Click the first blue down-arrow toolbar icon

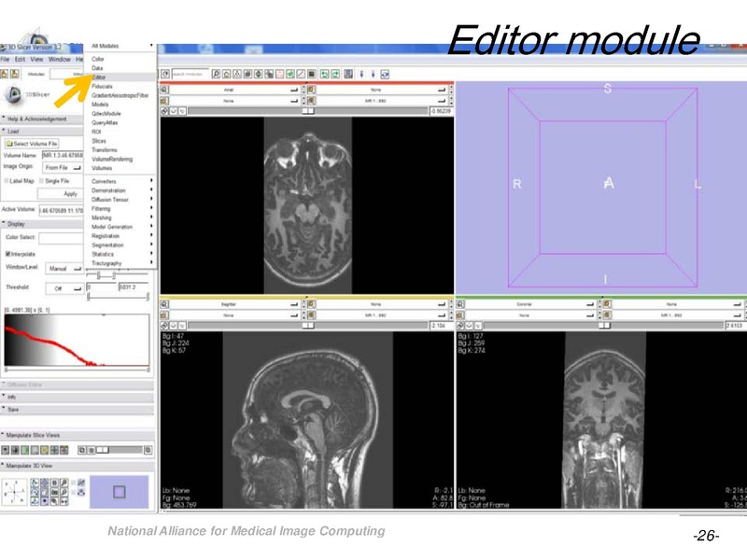pos(361,74)
